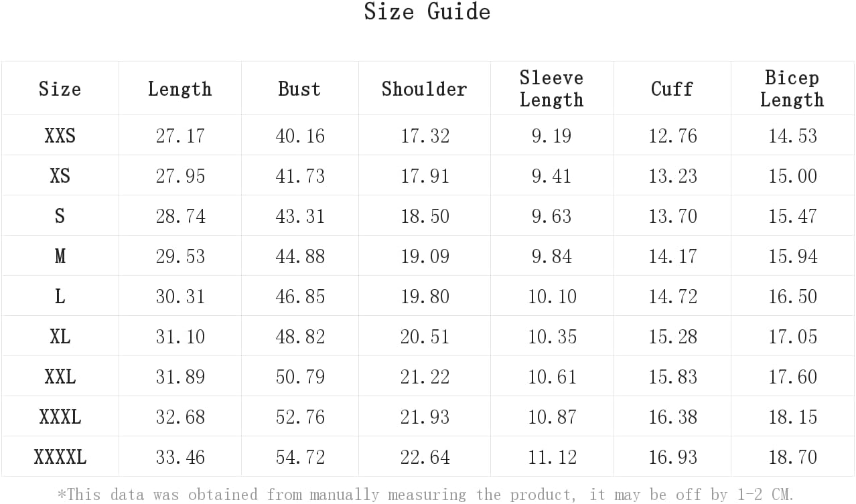
Task: Click the sleeve length value 9.19
Action: point(552,136)
